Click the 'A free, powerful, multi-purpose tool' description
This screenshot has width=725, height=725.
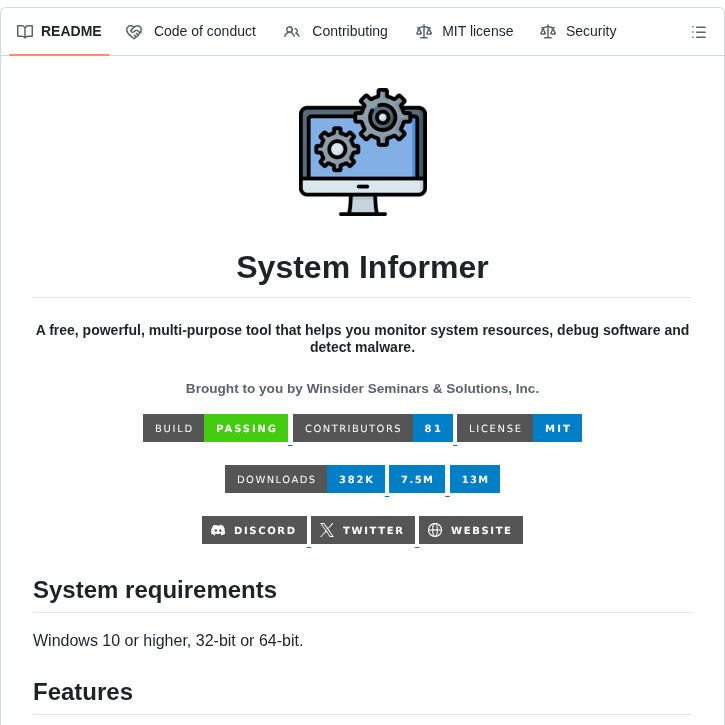(362, 338)
